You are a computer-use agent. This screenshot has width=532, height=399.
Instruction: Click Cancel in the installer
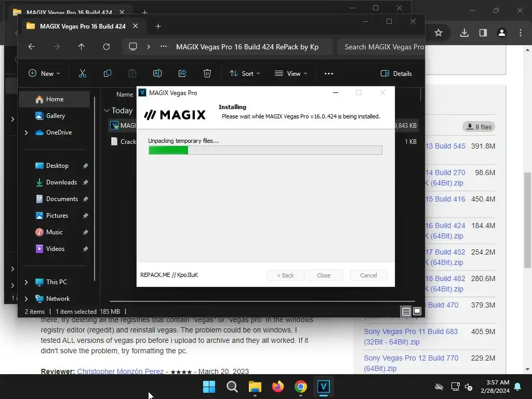point(368,275)
